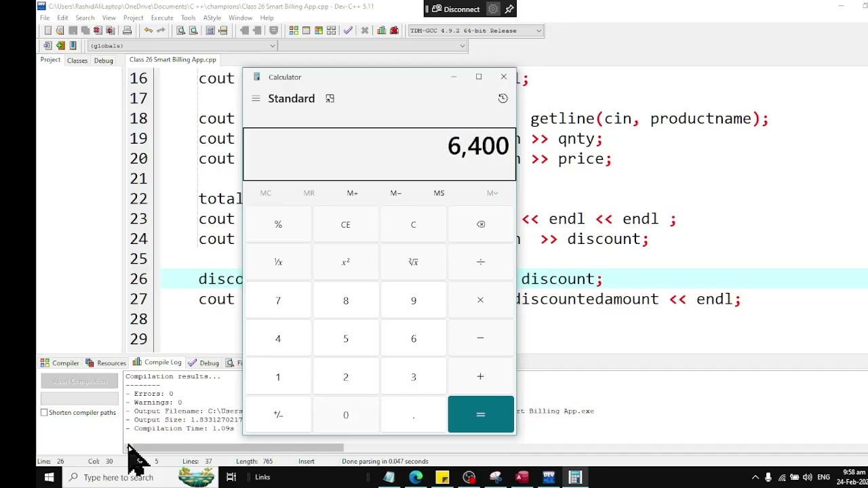The image size is (868, 488).
Task: Click line number 22 in editor
Action: click(x=138, y=199)
